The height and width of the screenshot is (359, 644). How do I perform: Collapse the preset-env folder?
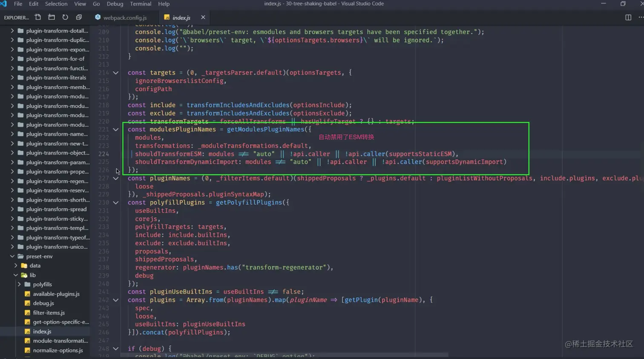(12, 256)
